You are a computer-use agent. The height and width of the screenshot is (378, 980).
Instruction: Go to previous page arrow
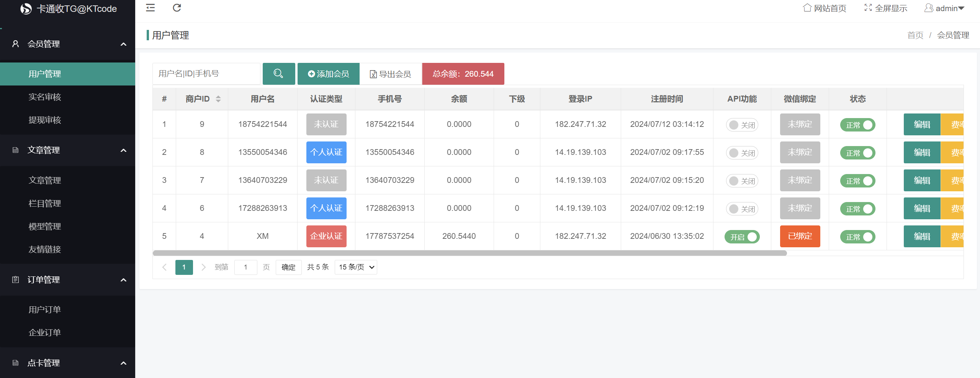(x=165, y=267)
